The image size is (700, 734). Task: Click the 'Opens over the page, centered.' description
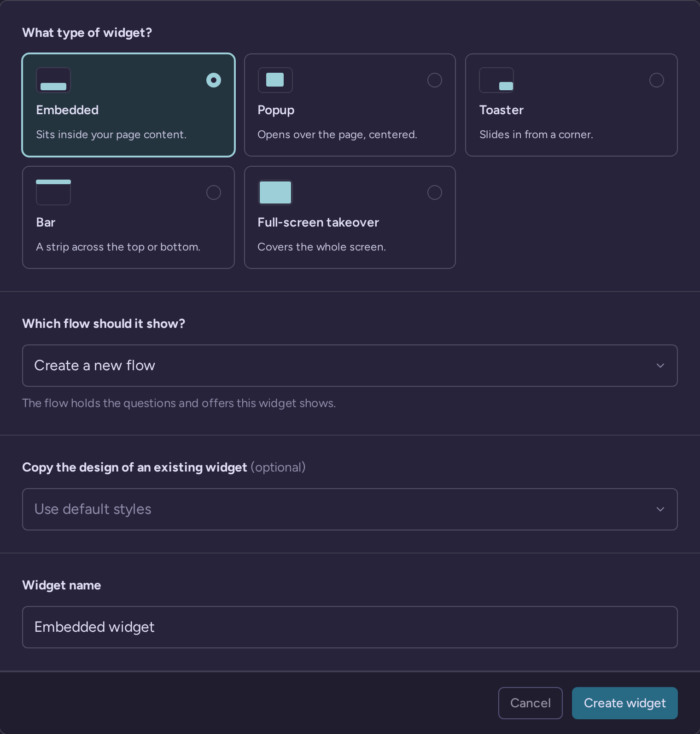coord(338,134)
